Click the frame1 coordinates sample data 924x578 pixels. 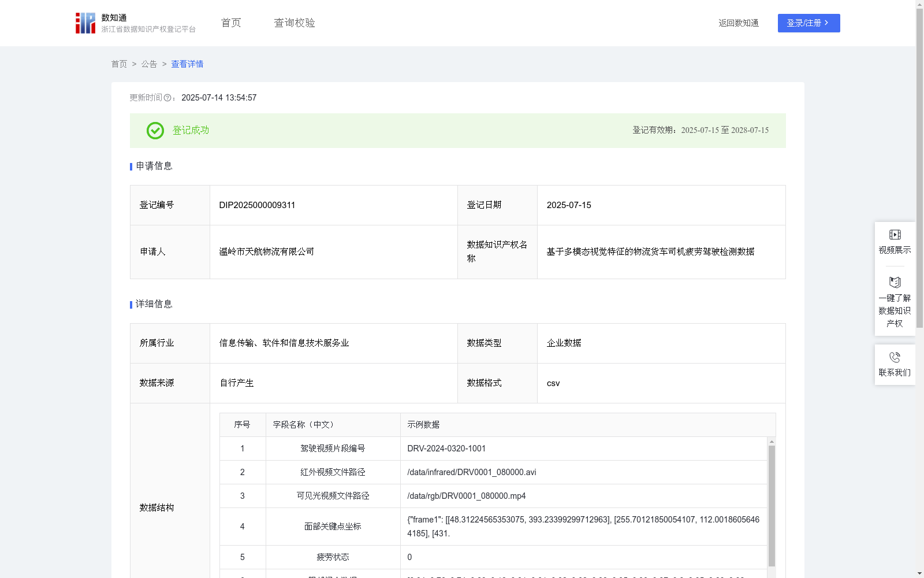(x=583, y=527)
